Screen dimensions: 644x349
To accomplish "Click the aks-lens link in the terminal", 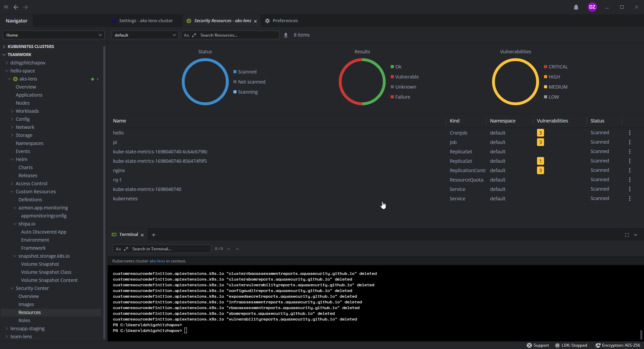I will (157, 261).
